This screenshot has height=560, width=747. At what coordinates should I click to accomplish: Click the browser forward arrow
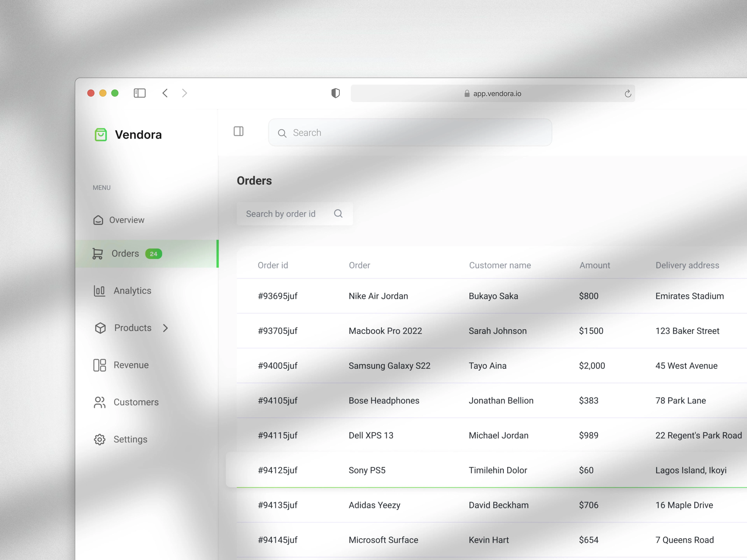click(x=184, y=93)
